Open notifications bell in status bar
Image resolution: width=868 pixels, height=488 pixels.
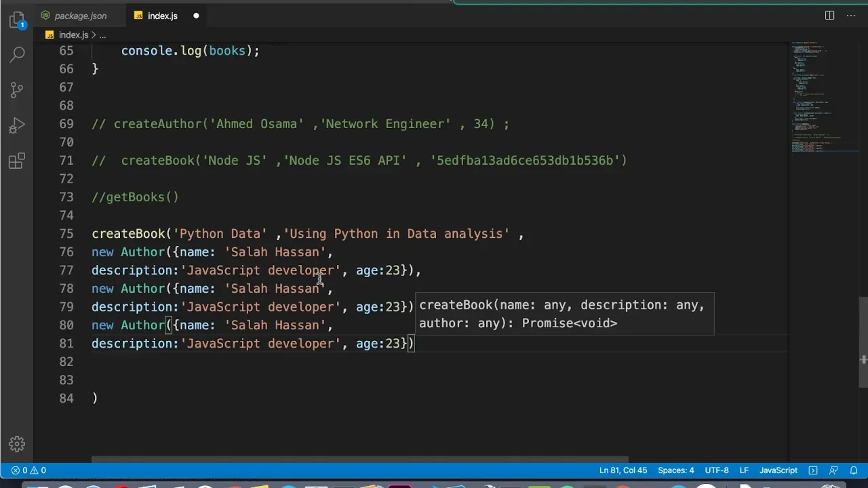(854, 470)
